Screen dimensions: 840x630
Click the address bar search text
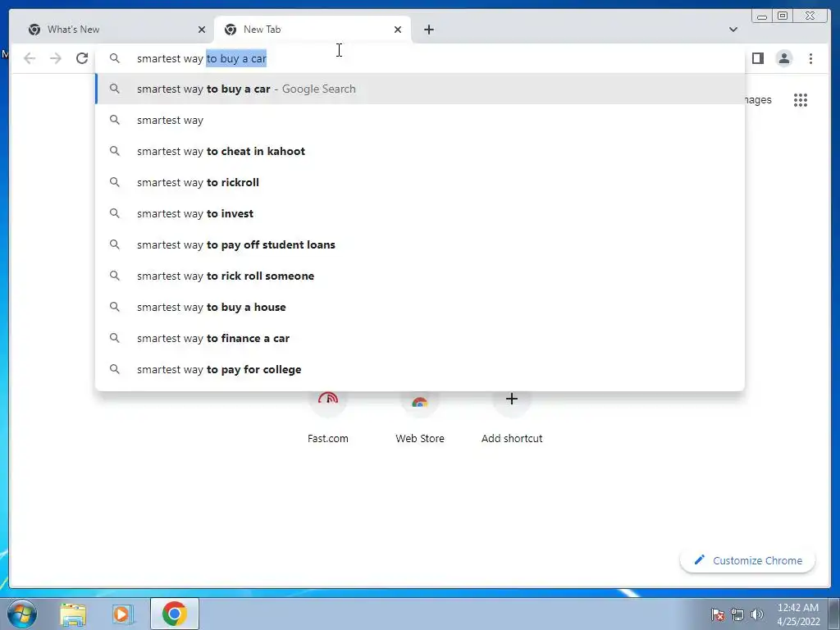[202, 58]
